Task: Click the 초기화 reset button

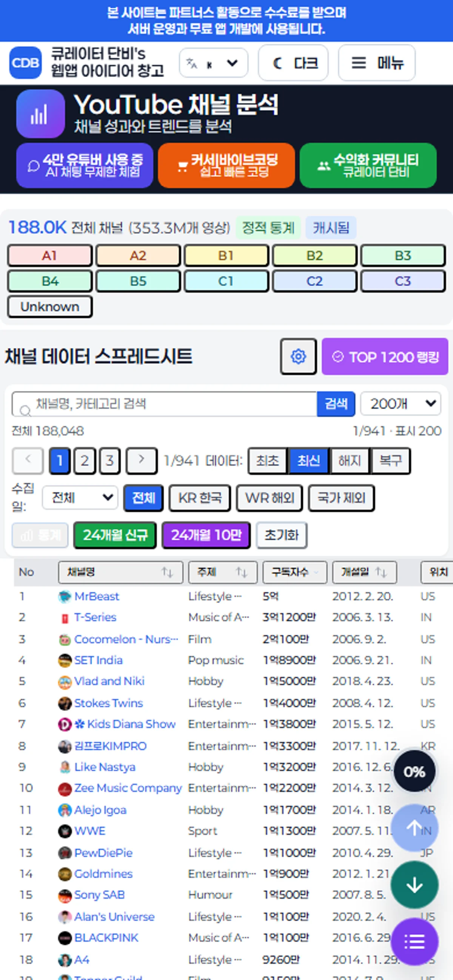Action: point(282,535)
